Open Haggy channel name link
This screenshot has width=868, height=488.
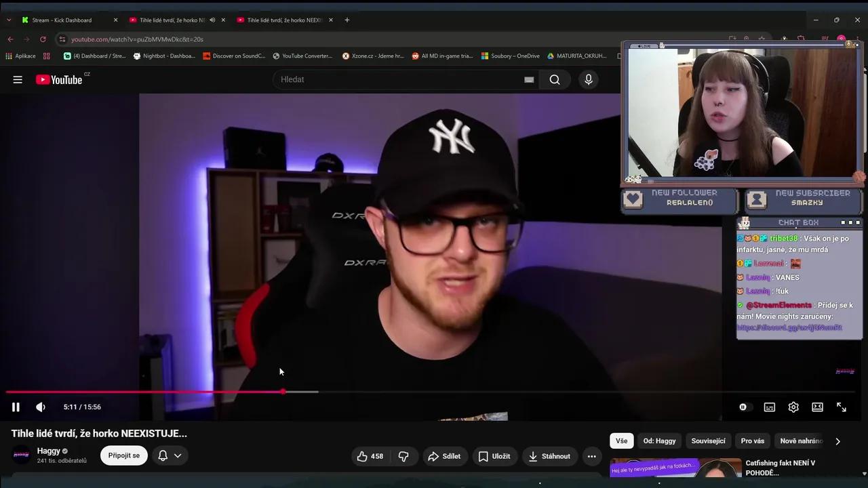tap(49, 451)
